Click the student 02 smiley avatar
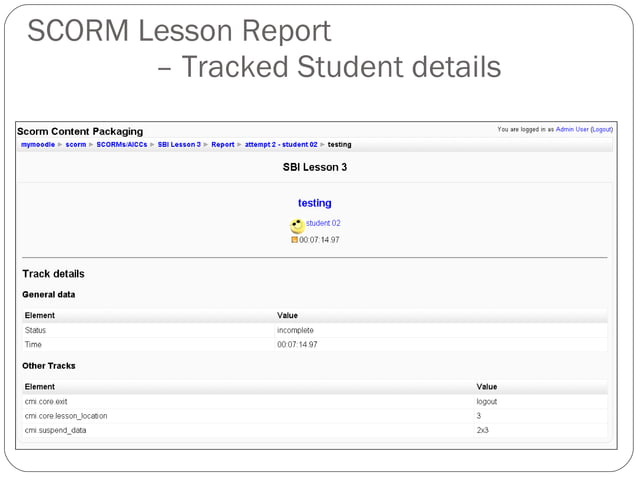Image resolution: width=638 pixels, height=478 pixels. (297, 226)
